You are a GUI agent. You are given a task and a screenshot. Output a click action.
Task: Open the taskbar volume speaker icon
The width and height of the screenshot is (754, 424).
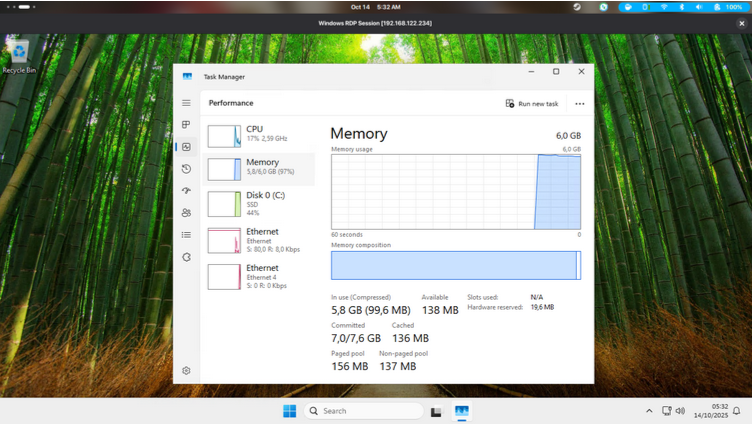tap(681, 411)
